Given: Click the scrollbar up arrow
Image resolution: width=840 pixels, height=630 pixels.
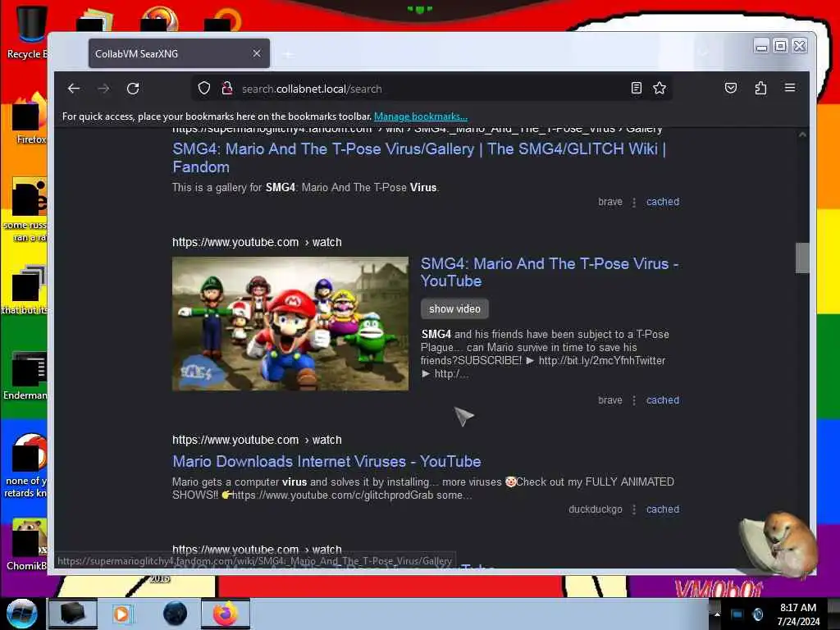Looking at the screenshot, I should coord(802,135).
